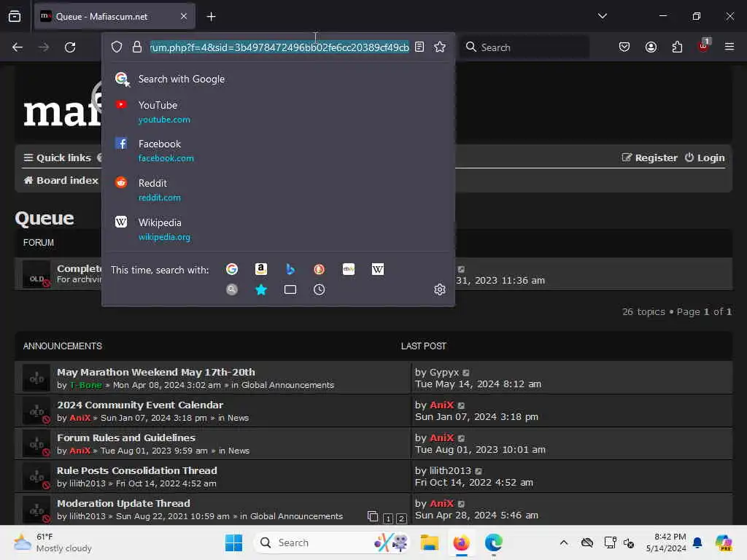747x560 pixels.
Task: Search bookmarks with the star shortcut
Action: point(261,289)
